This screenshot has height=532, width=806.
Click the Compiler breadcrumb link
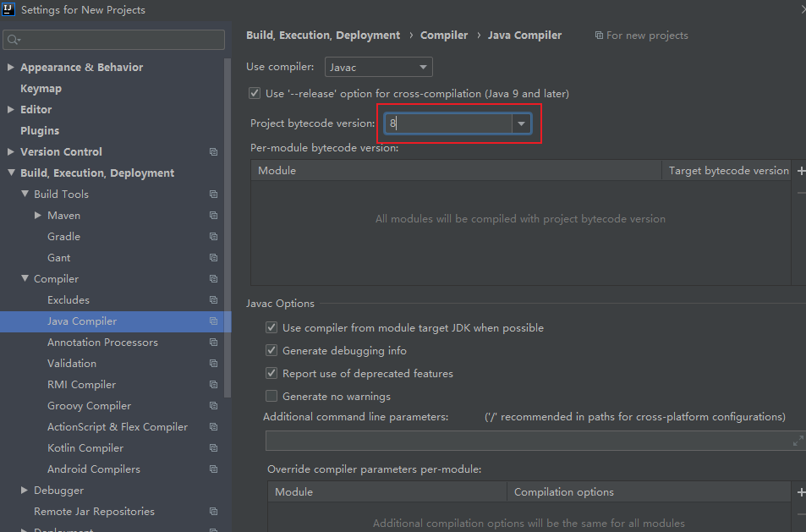[x=444, y=36]
